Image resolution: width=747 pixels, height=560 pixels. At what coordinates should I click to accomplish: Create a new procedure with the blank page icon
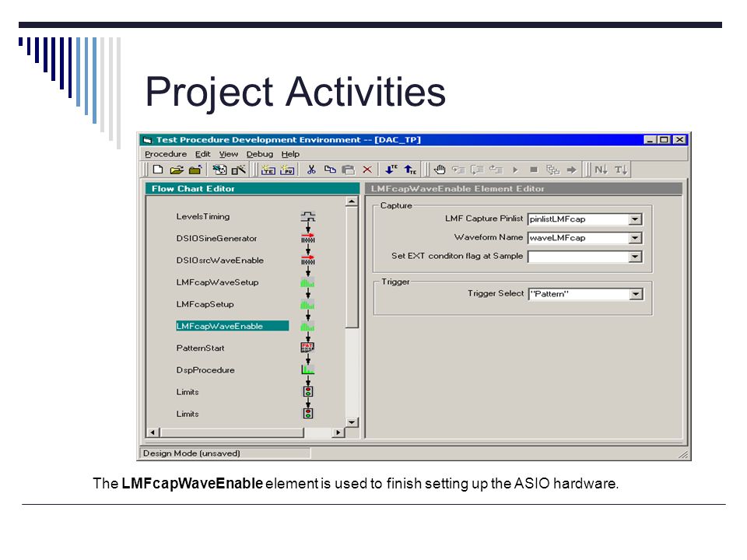coord(158,170)
